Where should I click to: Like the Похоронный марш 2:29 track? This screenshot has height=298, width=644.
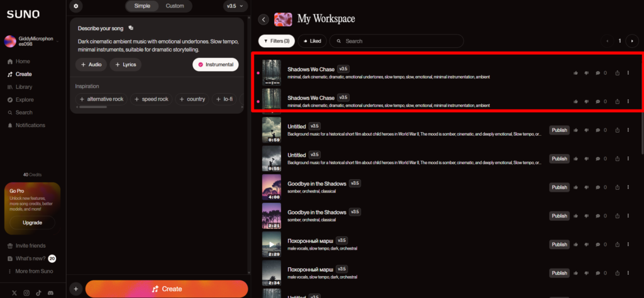pos(576,244)
